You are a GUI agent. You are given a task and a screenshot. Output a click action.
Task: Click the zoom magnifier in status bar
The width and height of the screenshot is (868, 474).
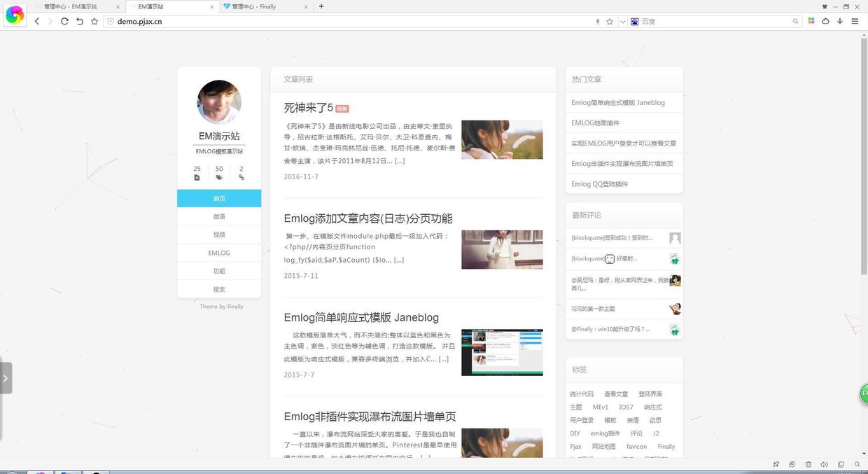857,464
